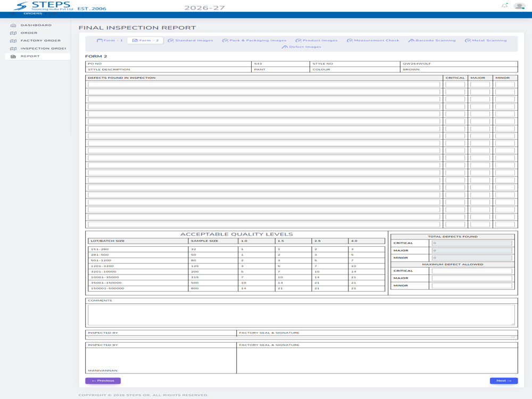The width and height of the screenshot is (532, 399).
Task: Click the first row's Critical count field
Action: (455, 85)
